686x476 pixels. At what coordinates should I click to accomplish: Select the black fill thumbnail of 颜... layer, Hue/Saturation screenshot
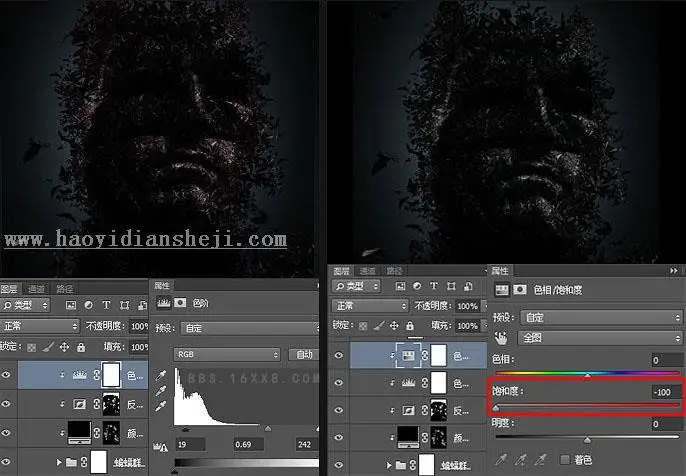[408, 438]
